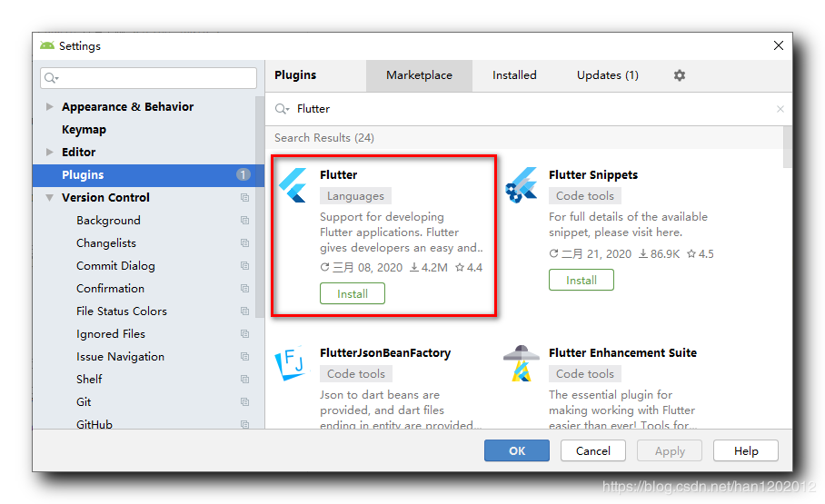
Task: Click the Cancel button
Action: pyautogui.click(x=593, y=450)
